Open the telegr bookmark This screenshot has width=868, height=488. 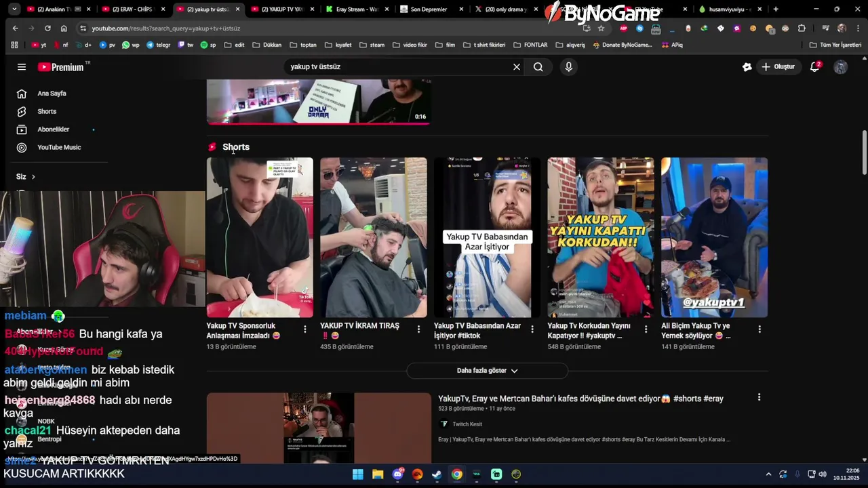point(158,45)
